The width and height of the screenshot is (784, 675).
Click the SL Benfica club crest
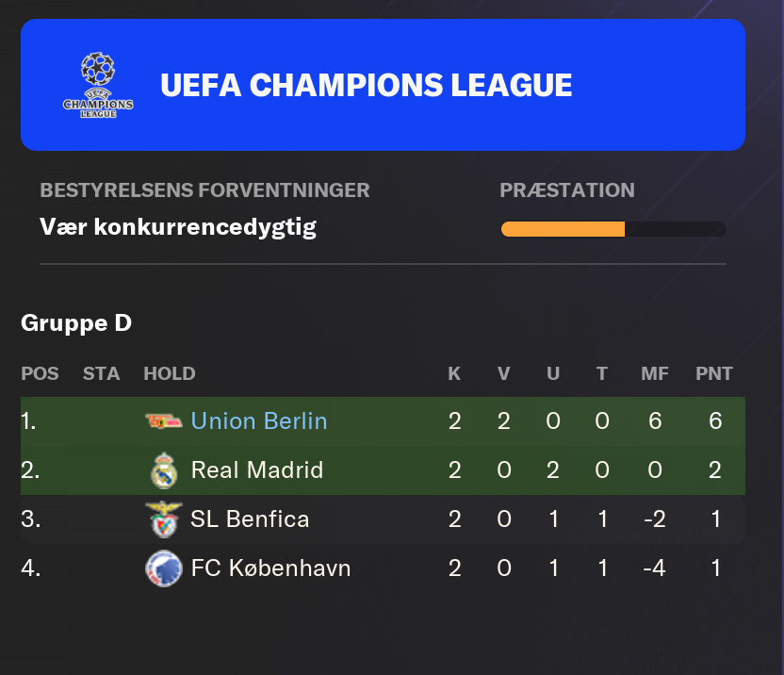pyautogui.click(x=164, y=519)
